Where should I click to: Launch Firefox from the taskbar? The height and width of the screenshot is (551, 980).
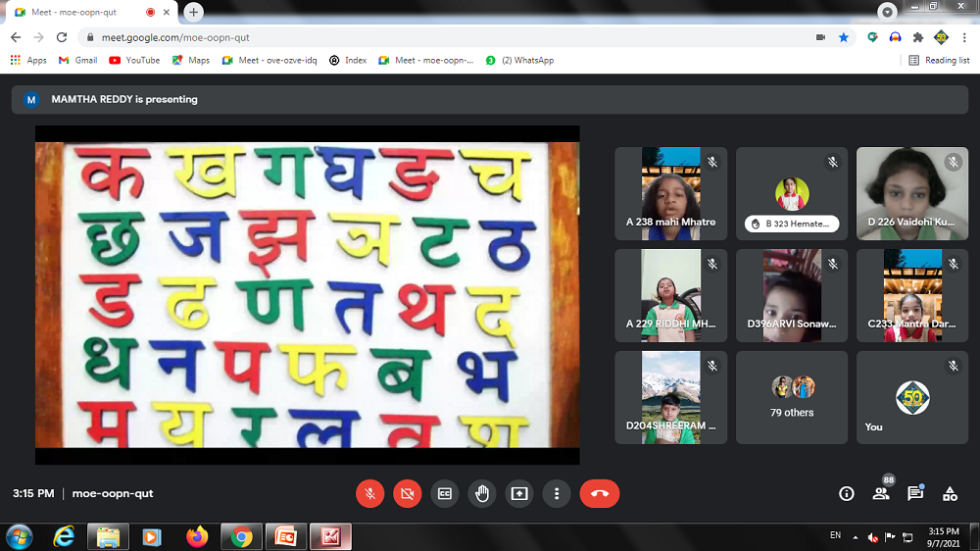point(197,537)
